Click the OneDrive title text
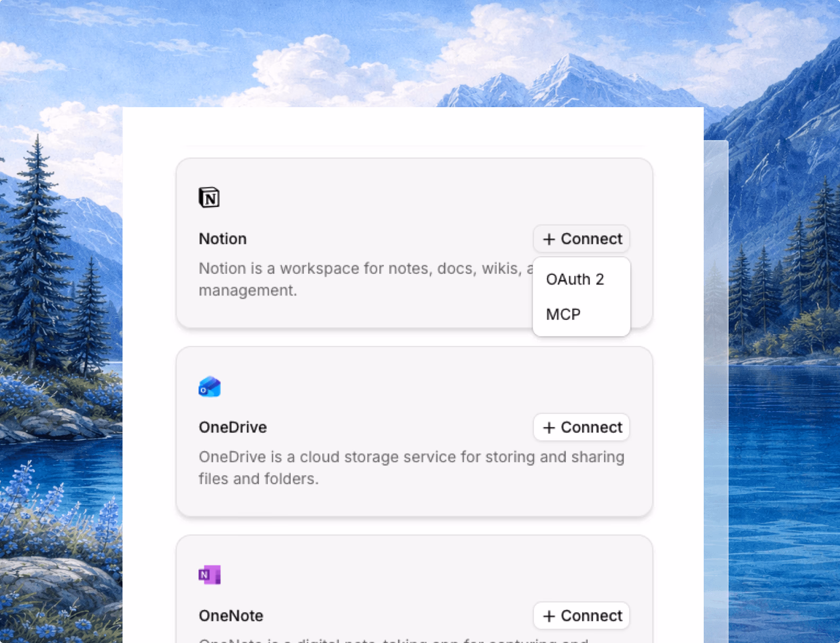 pos(233,427)
